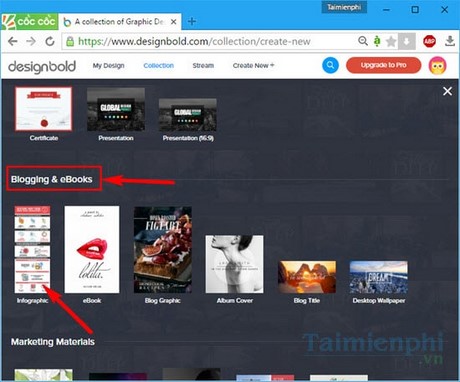
Task: Click the designbold logo link
Action: coord(42,66)
